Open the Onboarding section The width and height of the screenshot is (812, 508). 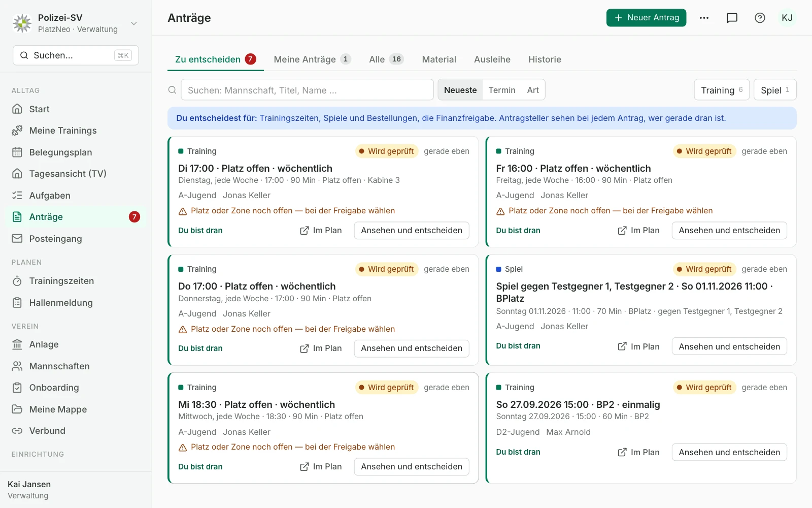(x=76, y=388)
